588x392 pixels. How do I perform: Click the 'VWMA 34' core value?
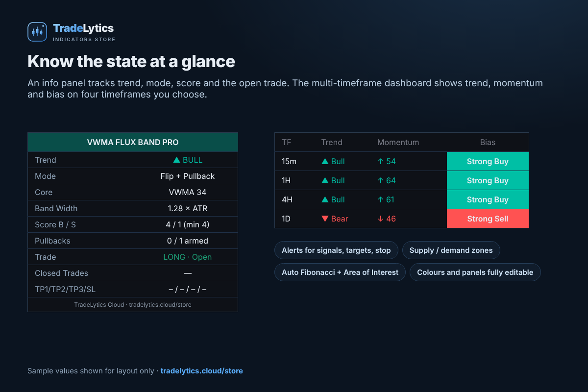click(x=188, y=192)
